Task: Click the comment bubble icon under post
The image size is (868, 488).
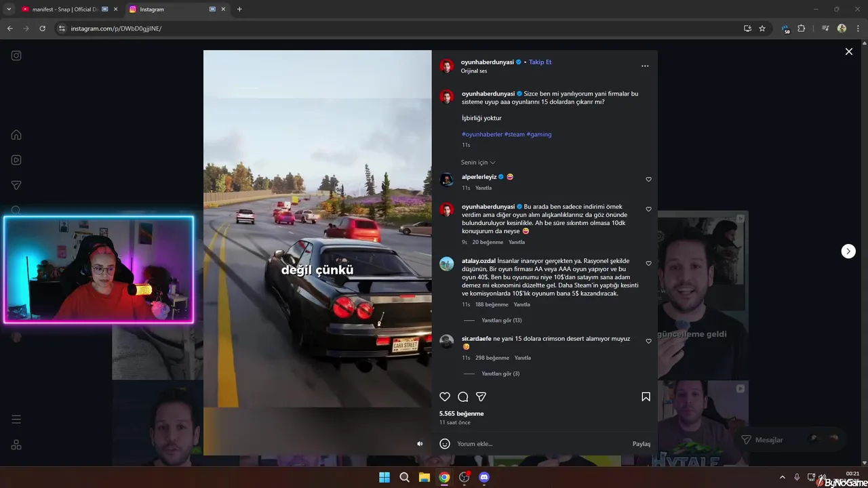Action: click(463, 396)
